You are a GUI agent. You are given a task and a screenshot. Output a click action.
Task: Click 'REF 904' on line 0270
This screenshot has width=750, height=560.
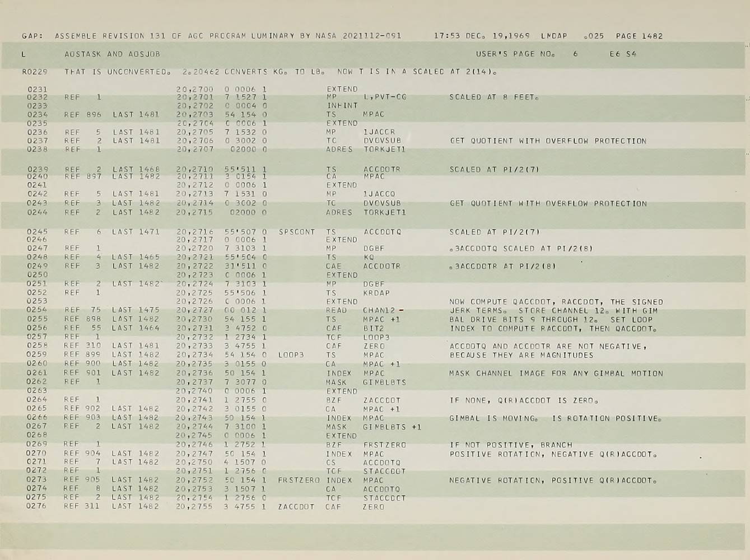tap(82, 454)
